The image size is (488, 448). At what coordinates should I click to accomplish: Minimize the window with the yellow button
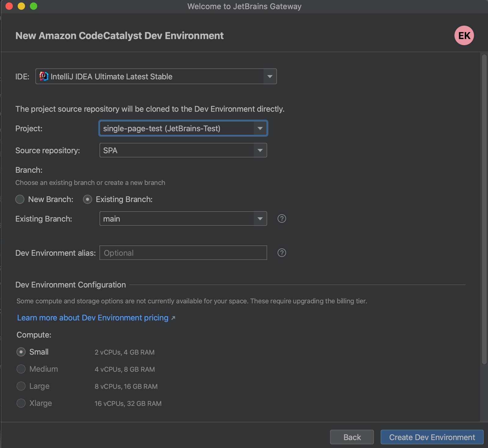point(21,6)
